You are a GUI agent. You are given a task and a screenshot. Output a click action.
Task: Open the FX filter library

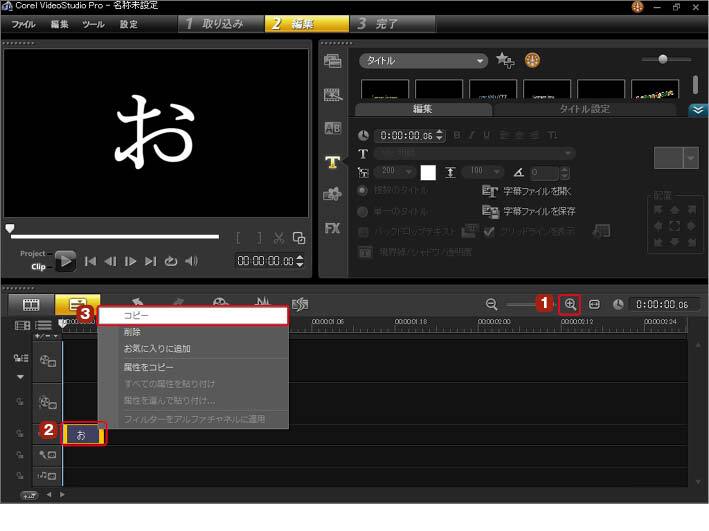(332, 228)
